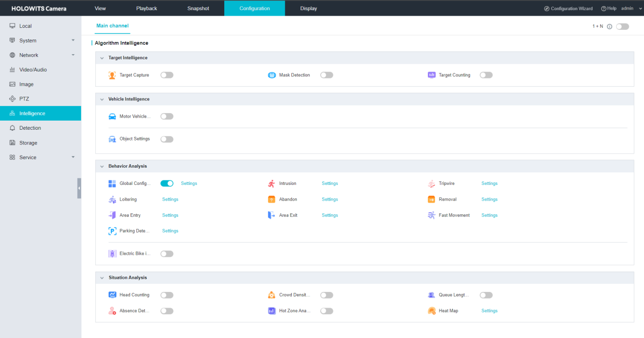Collapse the sidebar using the handle
The width and height of the screenshot is (644, 338).
point(79,188)
